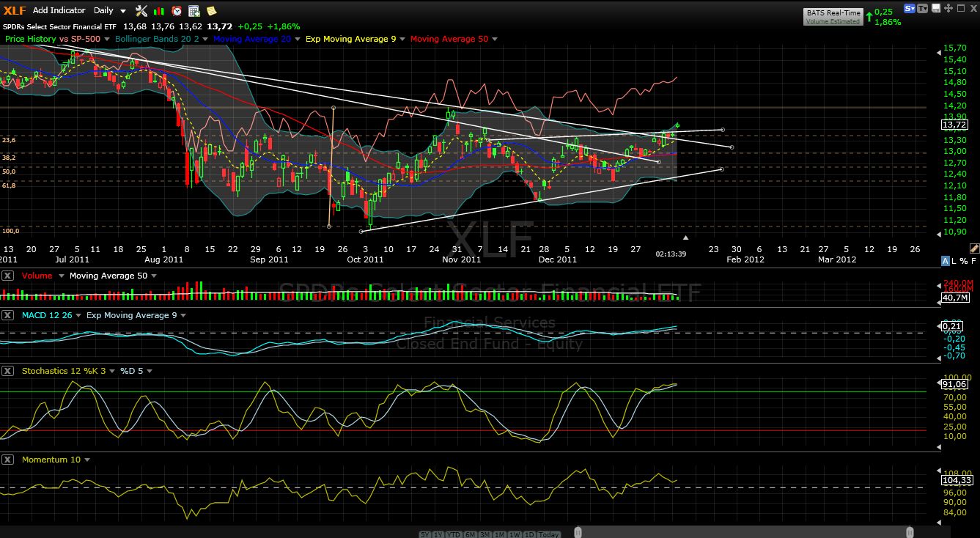980x538 pixels.
Task: Remove the Volume indicator panel
Action: pyautogui.click(x=7, y=276)
